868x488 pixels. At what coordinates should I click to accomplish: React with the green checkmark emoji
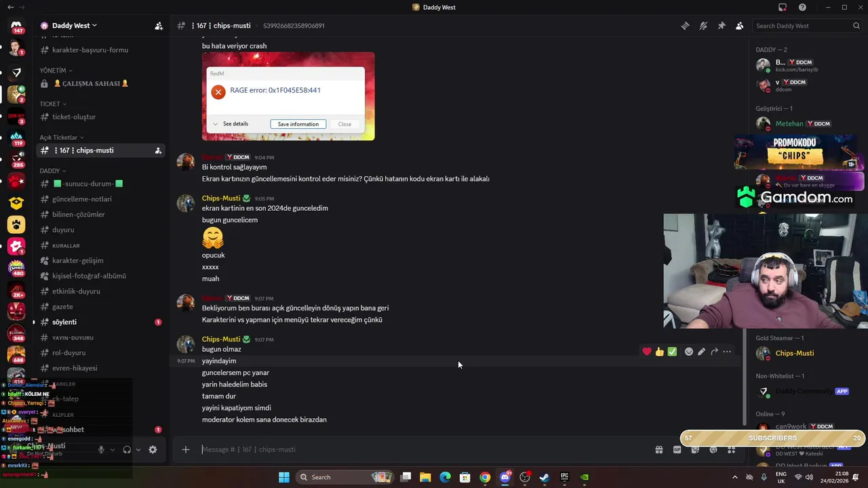[x=672, y=352]
